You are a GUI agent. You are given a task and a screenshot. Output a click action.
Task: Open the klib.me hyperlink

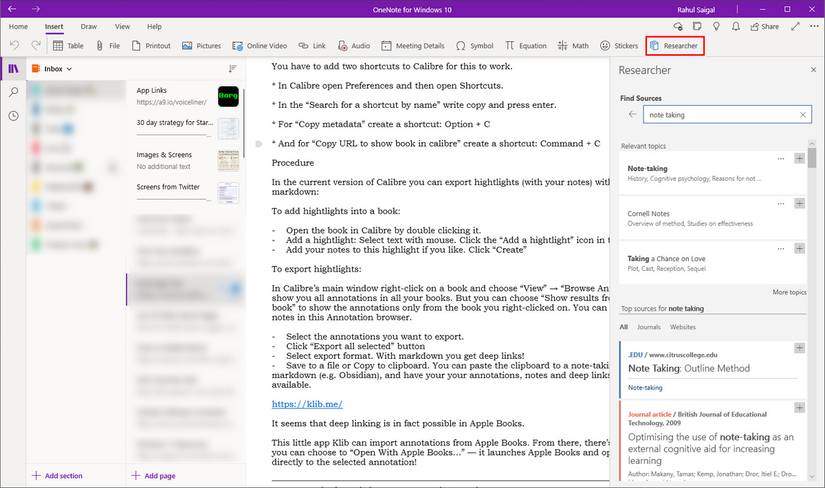(307, 404)
